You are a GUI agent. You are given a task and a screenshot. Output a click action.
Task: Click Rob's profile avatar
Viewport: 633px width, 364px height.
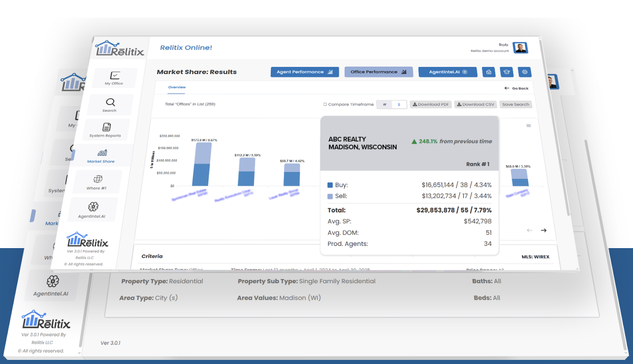coord(520,48)
